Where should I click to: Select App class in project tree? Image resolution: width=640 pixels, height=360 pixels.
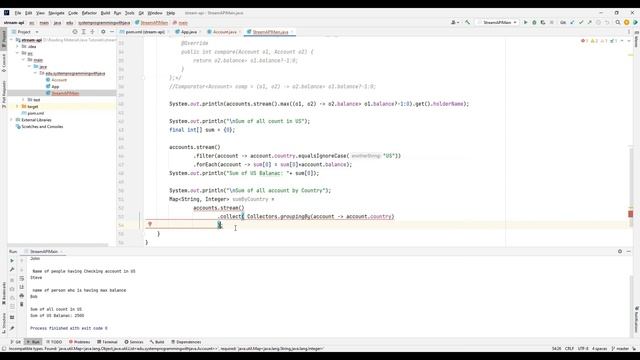55,87
